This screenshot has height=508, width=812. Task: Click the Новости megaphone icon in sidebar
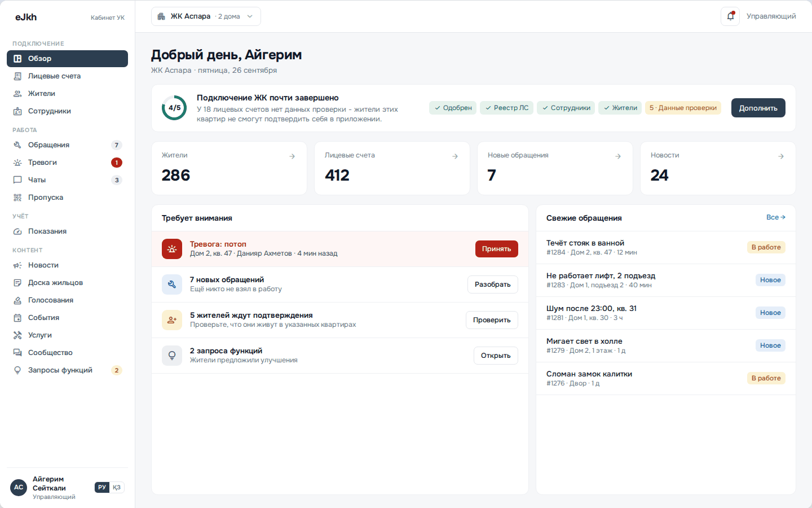(17, 265)
